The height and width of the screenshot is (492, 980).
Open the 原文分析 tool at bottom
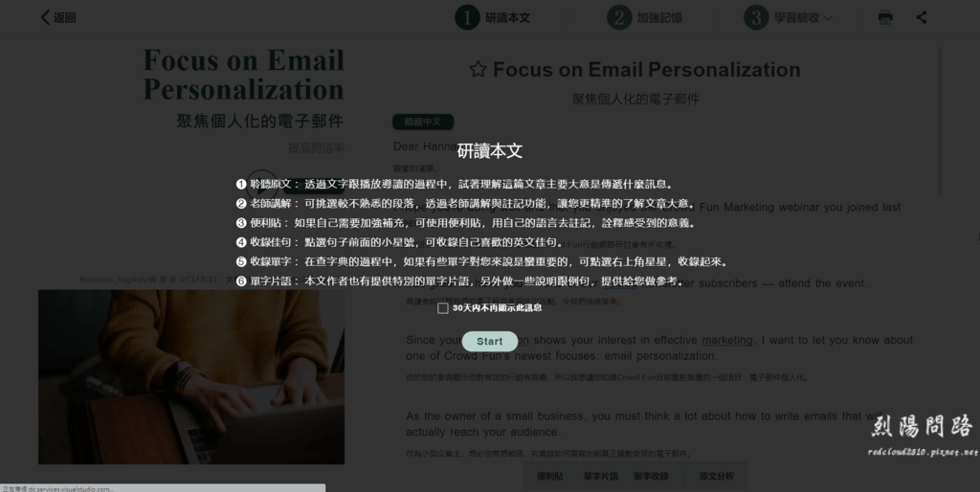[x=716, y=477]
